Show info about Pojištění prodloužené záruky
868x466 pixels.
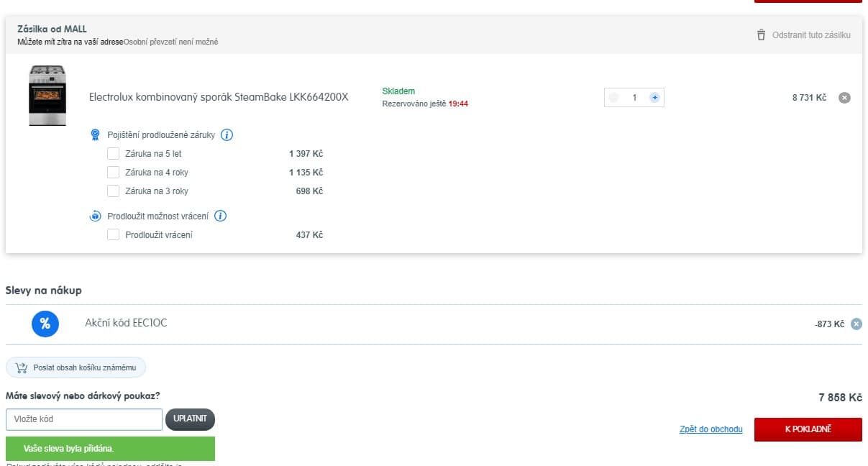tap(227, 134)
